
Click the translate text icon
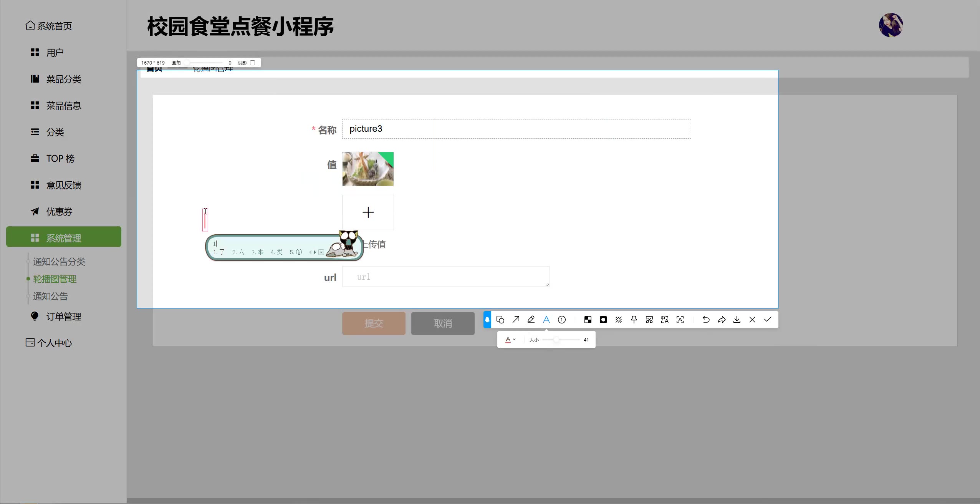point(665,320)
